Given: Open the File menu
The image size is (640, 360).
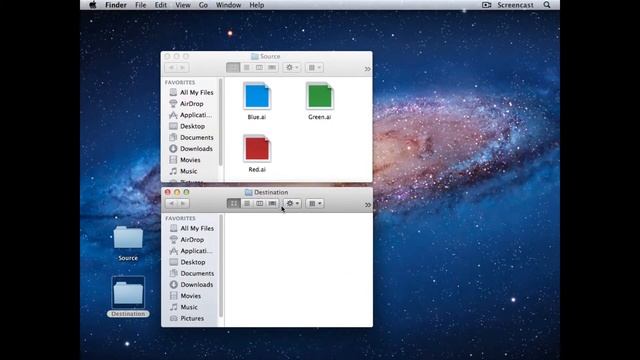Looking at the screenshot, I should [140, 5].
